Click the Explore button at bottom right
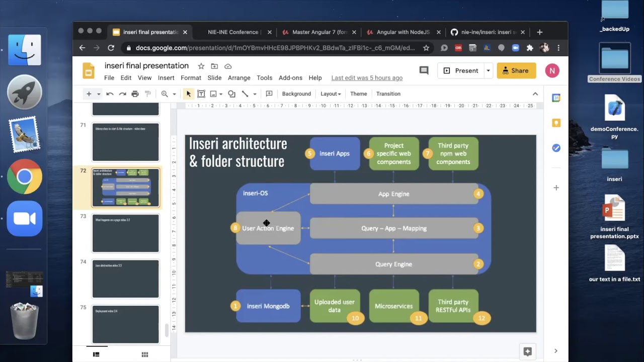The height and width of the screenshot is (362, 644). tap(527, 352)
